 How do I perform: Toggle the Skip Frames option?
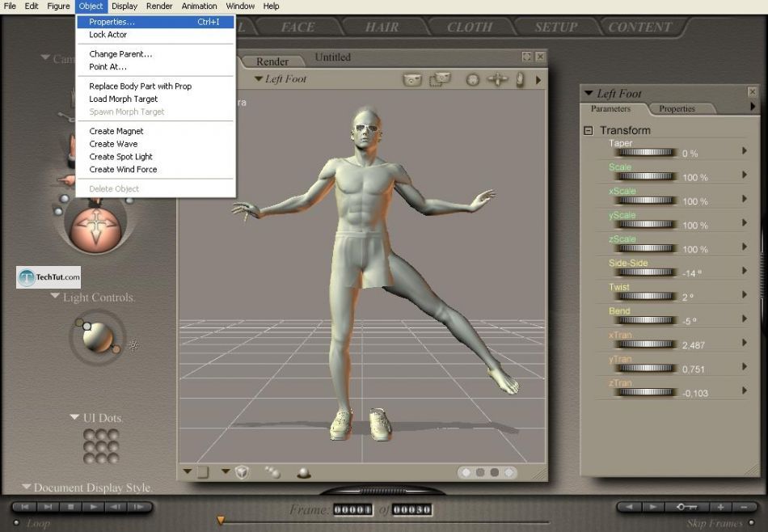point(751,522)
